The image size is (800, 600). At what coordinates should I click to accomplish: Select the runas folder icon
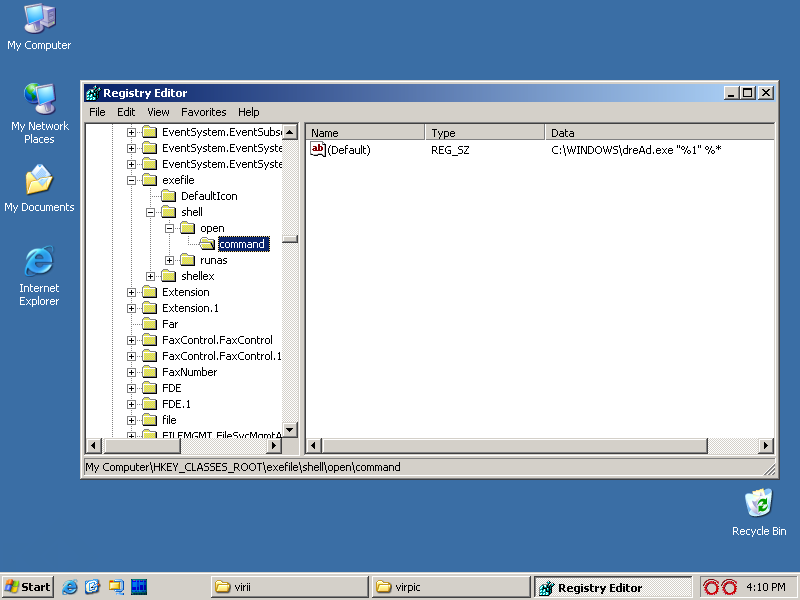(x=188, y=260)
